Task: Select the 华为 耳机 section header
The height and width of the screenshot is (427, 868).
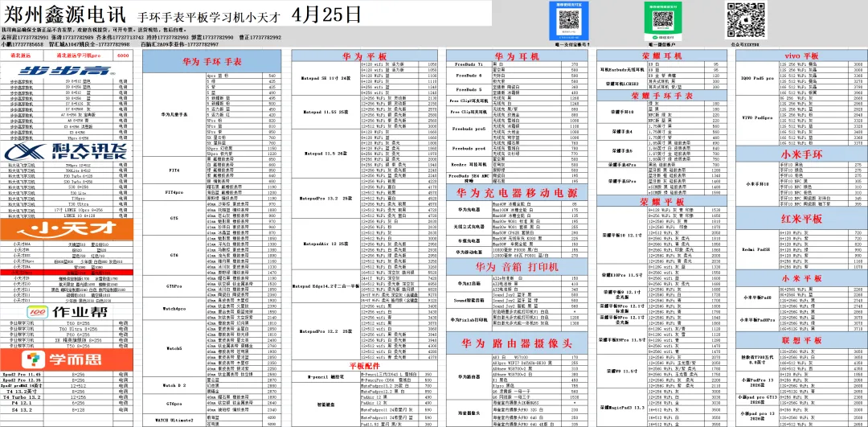Action: pos(517,56)
